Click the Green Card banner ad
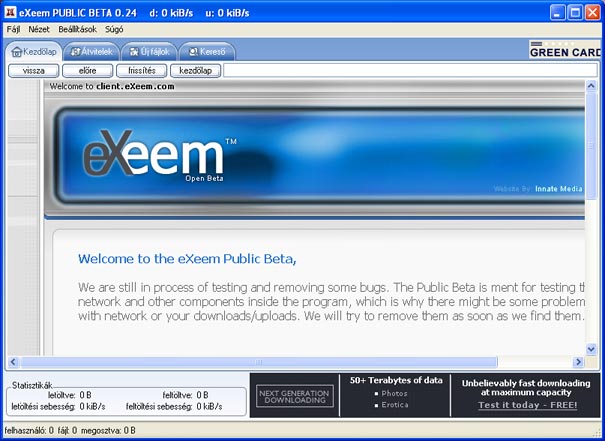The height and width of the screenshot is (441, 605). coord(566,50)
